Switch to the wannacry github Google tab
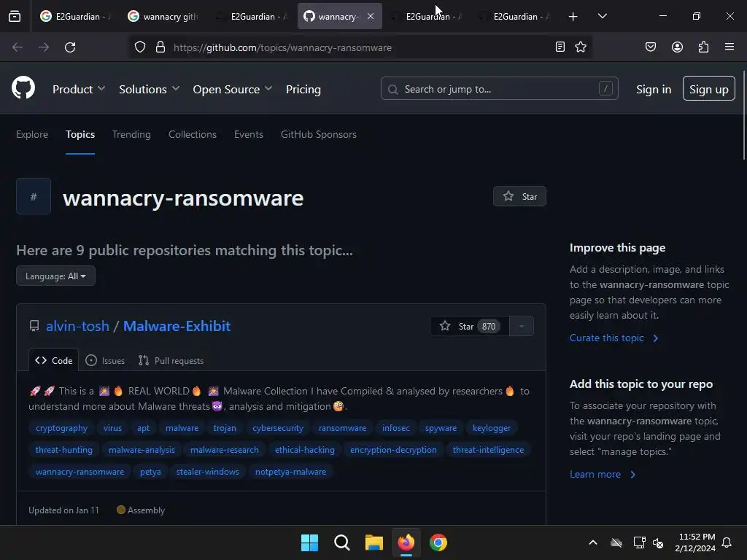This screenshot has width=747, height=560. coord(163,16)
